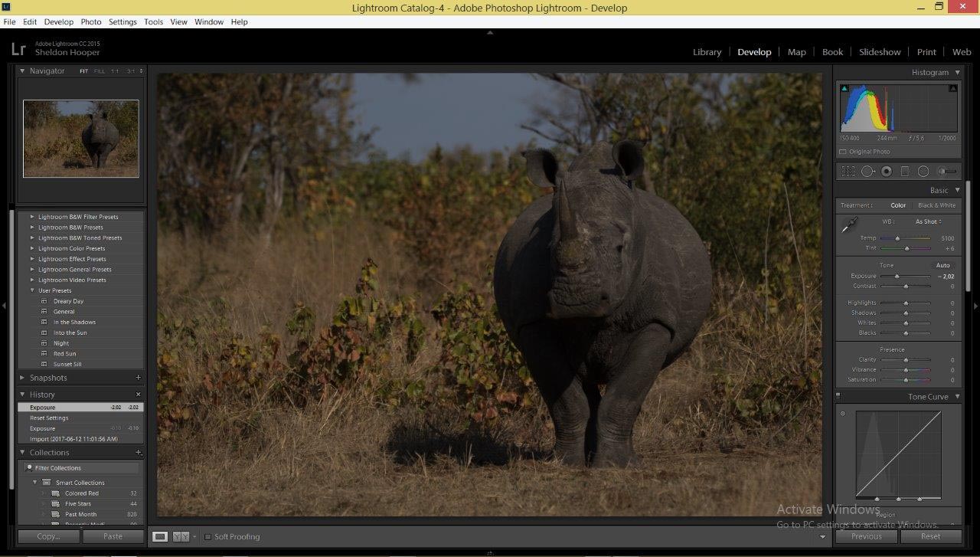980x557 pixels.
Task: Collapse the Histogram panel
Action: pyautogui.click(x=957, y=72)
